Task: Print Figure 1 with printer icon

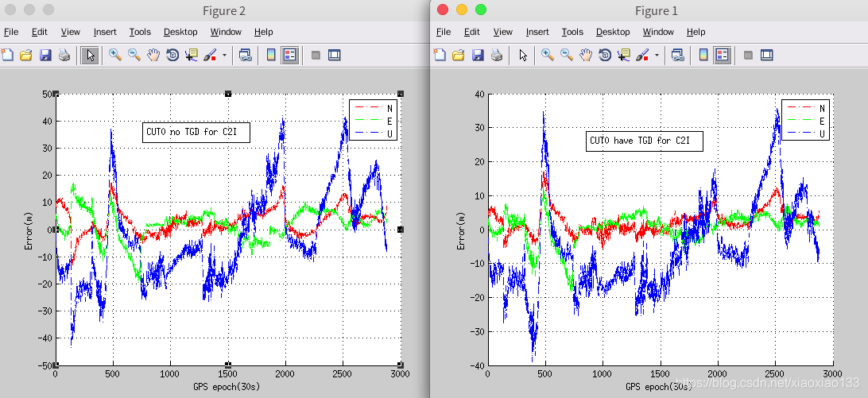Action: click(x=497, y=55)
